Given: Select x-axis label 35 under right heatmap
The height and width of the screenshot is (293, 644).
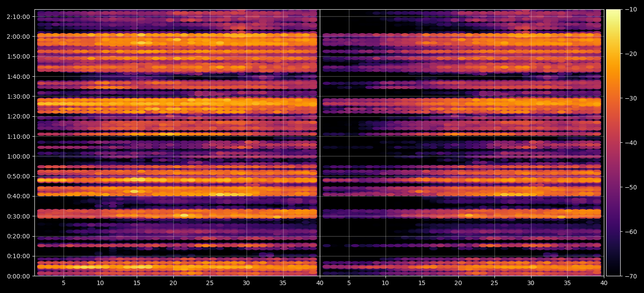Looking at the screenshot, I should click(568, 282).
